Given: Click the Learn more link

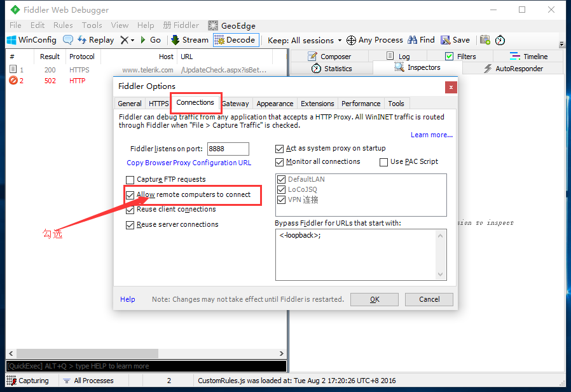Looking at the screenshot, I should (x=432, y=135).
